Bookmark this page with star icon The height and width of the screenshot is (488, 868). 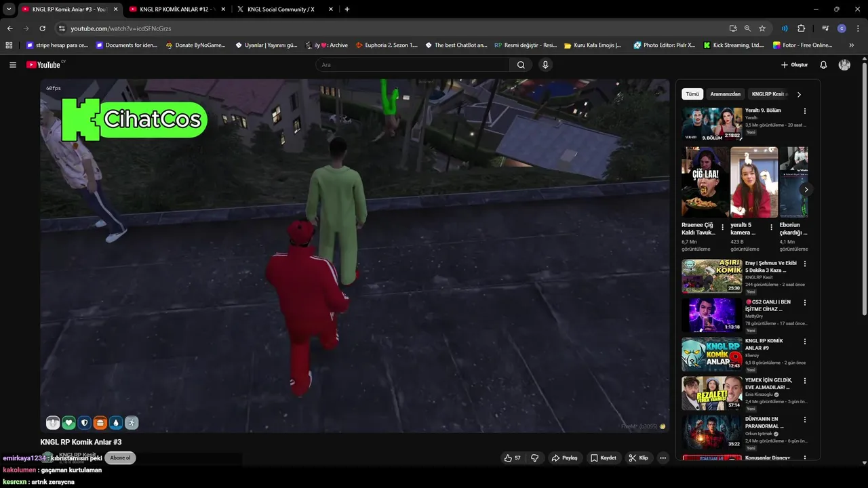click(x=762, y=28)
